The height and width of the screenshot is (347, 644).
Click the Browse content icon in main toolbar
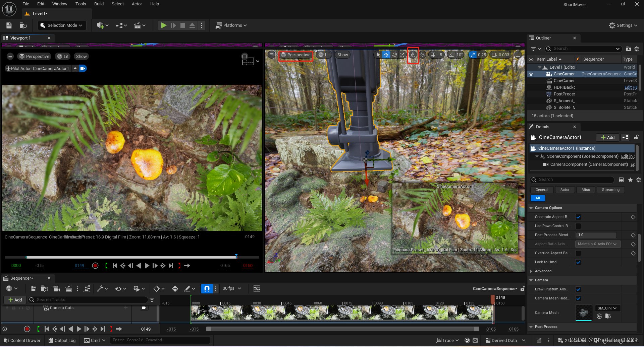click(x=23, y=25)
